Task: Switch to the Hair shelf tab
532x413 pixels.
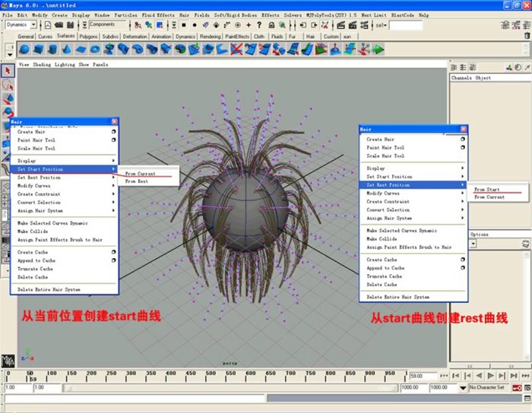Action: (x=310, y=36)
